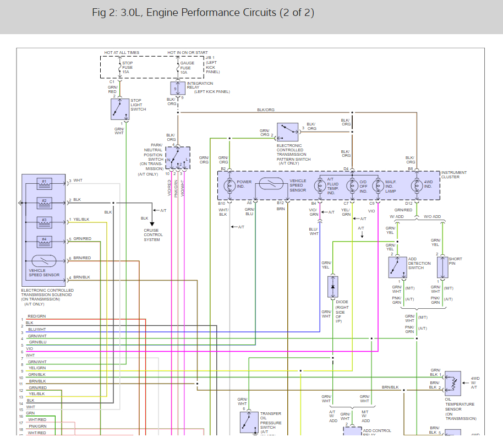Click the stop fuse 15A symbol
The height and width of the screenshot is (448, 503).
tap(119, 67)
